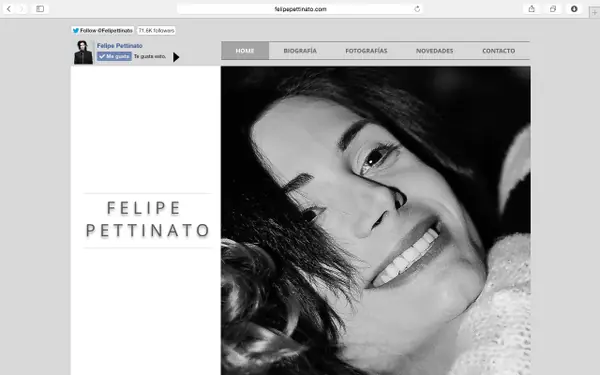Open the Share menu icon
The height and width of the screenshot is (375, 600).
click(x=532, y=9)
